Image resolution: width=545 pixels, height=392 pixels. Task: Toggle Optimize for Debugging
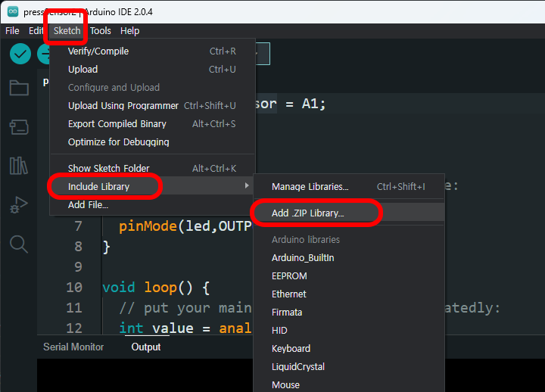pos(152,142)
